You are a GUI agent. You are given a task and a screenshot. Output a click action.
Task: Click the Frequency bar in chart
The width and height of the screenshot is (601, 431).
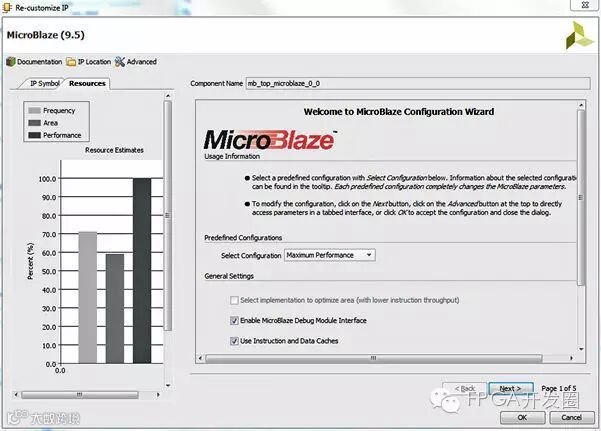[x=88, y=298]
